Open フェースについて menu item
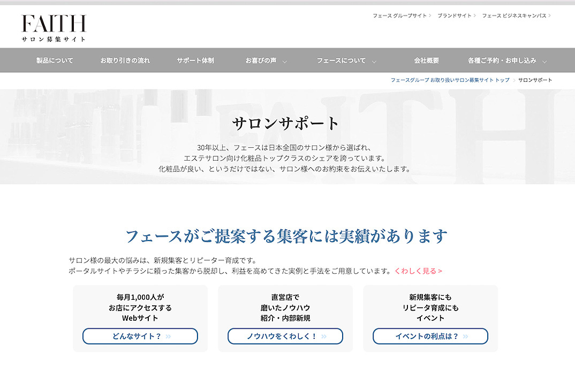 tap(341, 61)
